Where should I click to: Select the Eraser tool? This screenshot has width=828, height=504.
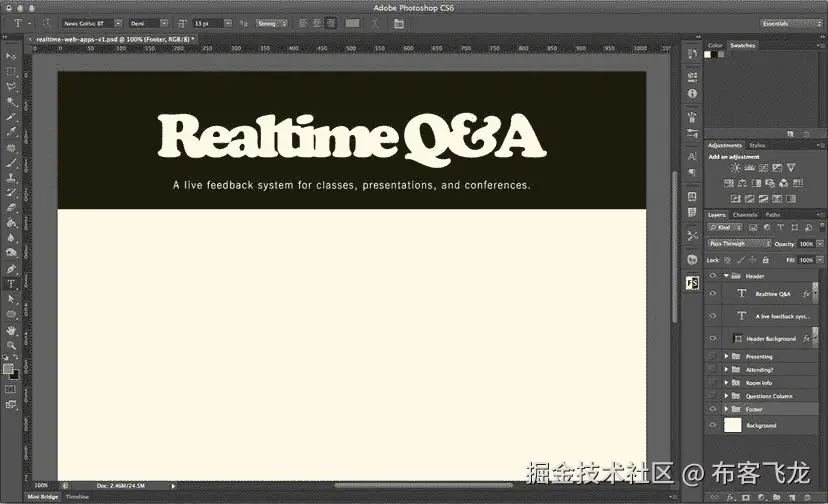click(11, 208)
